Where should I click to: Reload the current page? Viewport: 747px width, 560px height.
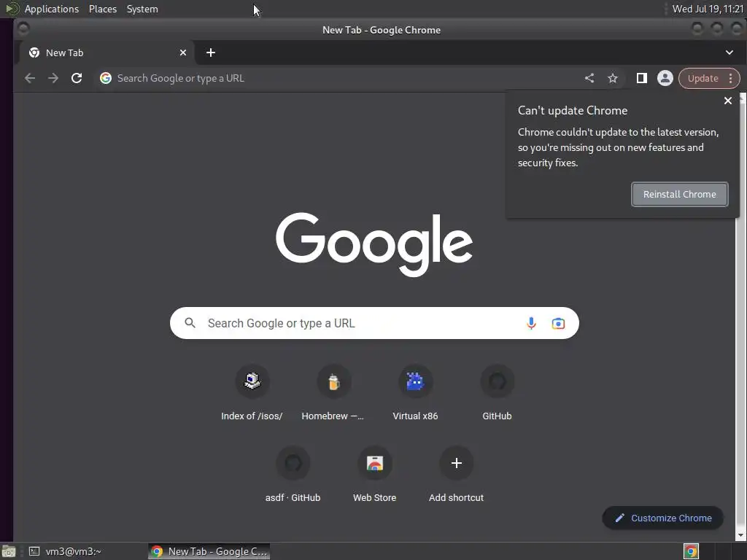pos(77,78)
